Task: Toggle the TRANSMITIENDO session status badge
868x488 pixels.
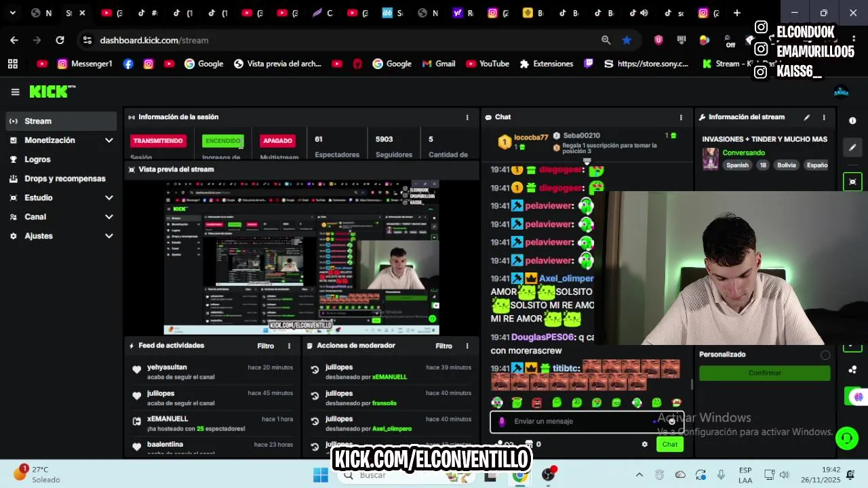Action: [158, 141]
